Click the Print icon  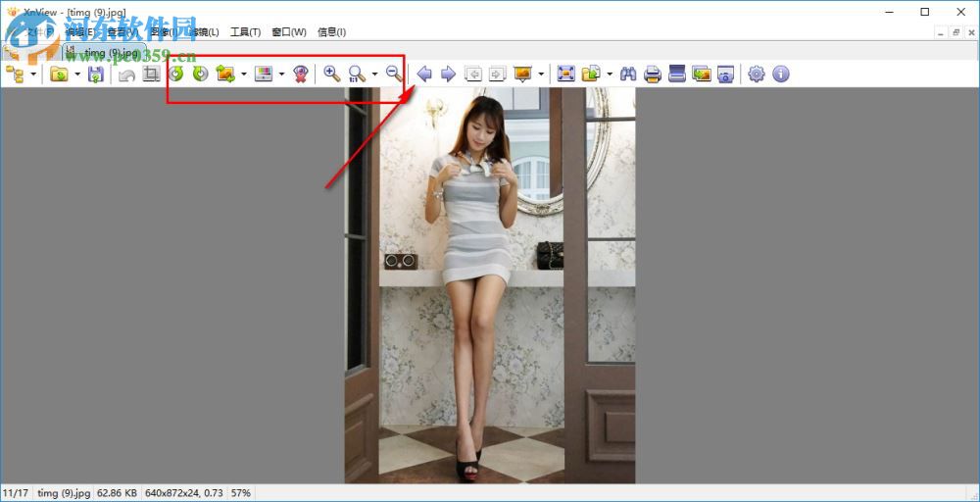click(x=653, y=75)
